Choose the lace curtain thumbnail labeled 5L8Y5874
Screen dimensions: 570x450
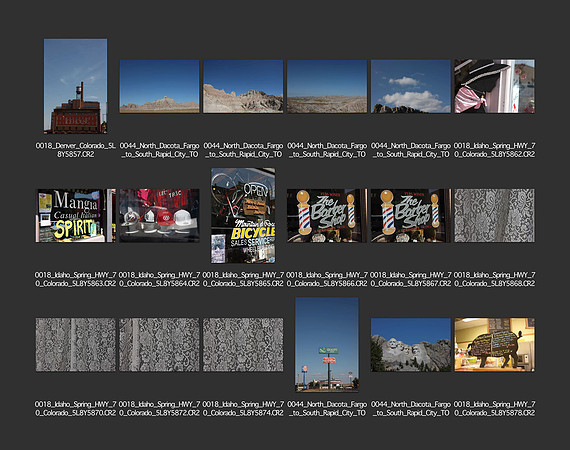pos(243,345)
